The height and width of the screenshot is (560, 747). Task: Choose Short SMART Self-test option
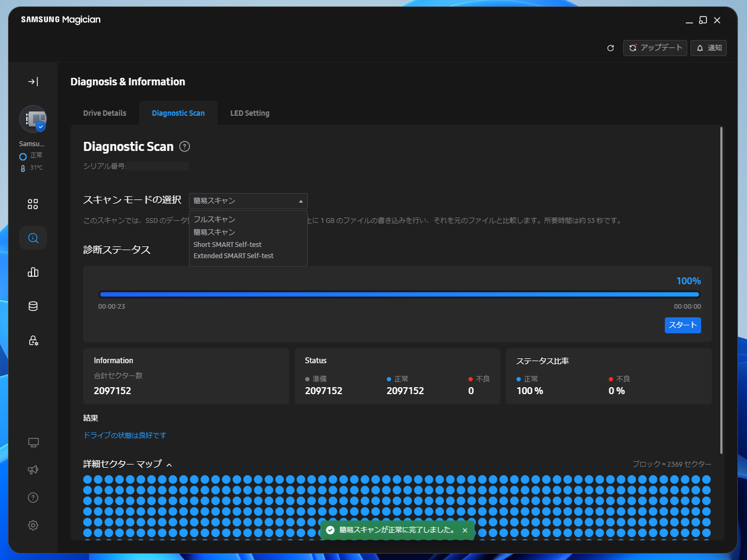point(248,244)
